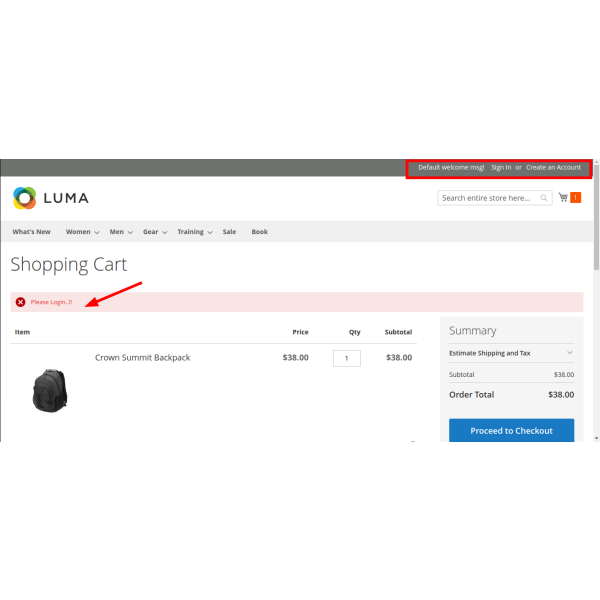Click the search magnifier icon
Image resolution: width=600 pixels, height=600 pixels.
[545, 198]
